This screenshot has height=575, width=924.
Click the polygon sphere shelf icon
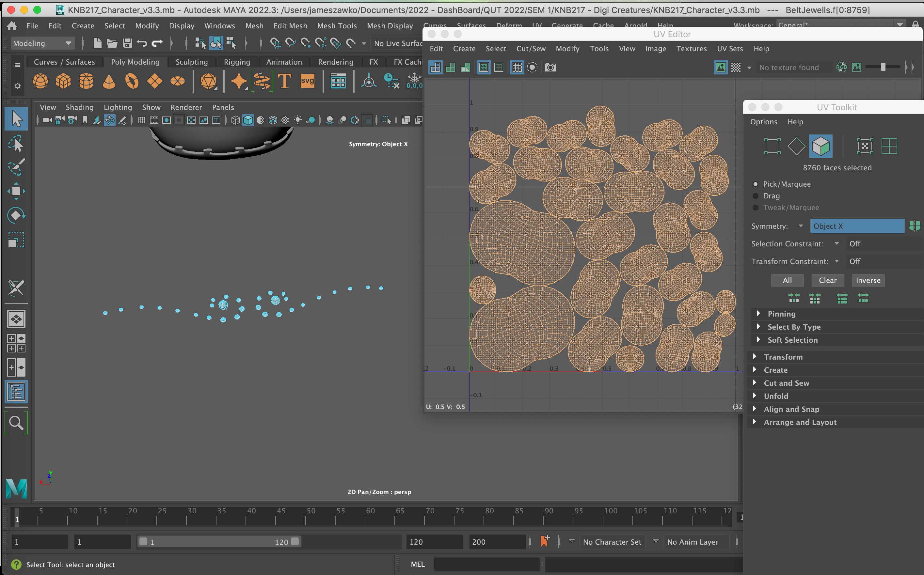coord(40,81)
